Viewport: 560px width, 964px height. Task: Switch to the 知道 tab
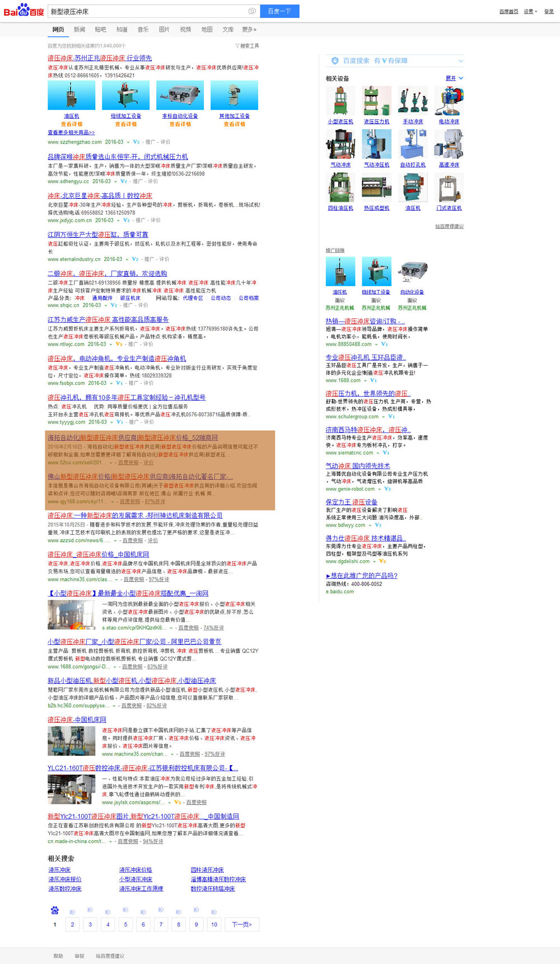tap(122, 30)
